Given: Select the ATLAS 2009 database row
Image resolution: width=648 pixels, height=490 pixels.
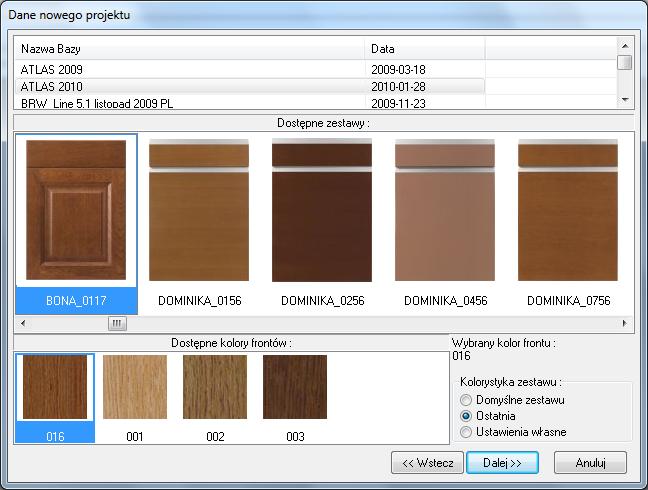Looking at the screenshot, I should pyautogui.click(x=250, y=69).
